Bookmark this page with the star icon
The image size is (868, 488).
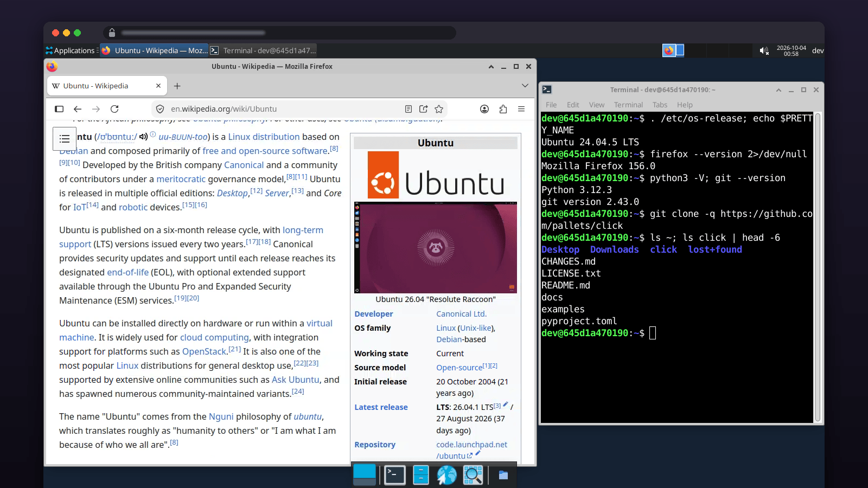[439, 109]
